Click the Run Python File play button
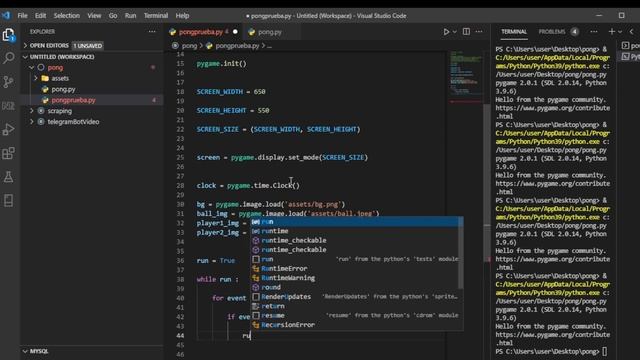This screenshot has width=640, height=360. (446, 32)
